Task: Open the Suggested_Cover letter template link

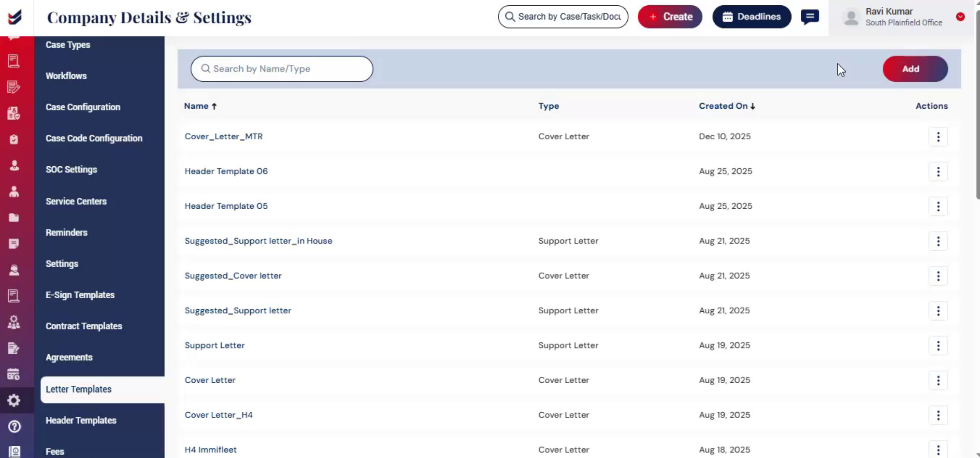Action: [x=233, y=276]
